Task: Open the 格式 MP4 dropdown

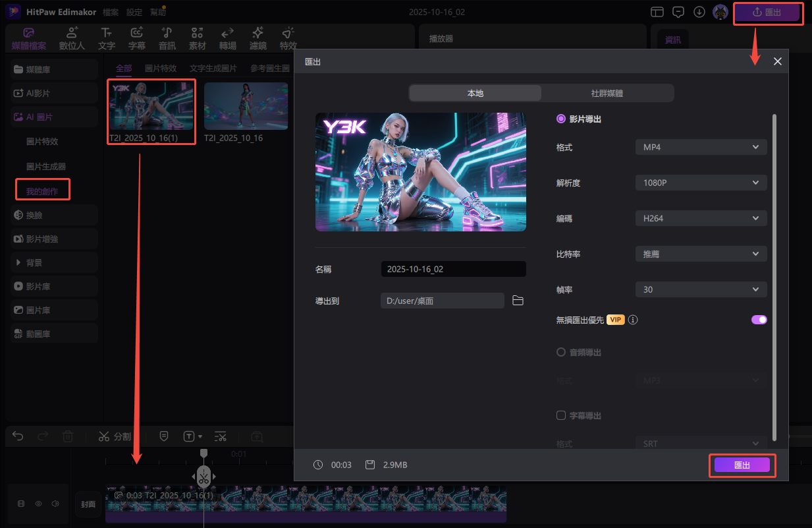Action: click(x=701, y=148)
